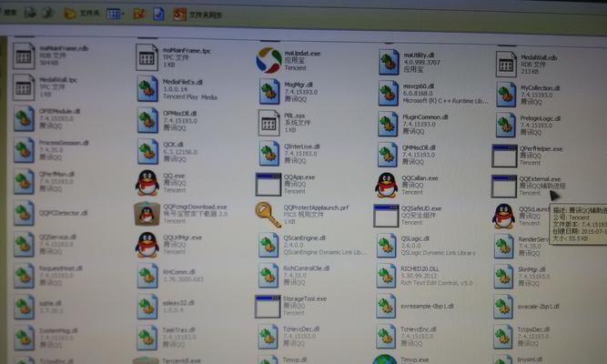The image size is (607, 364).
Task: Click the maUtility.dll file name
Action: click(x=419, y=56)
